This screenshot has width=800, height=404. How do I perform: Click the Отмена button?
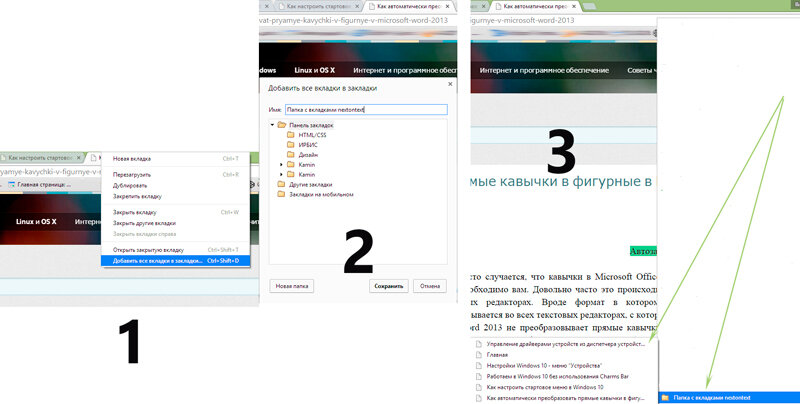[430, 286]
